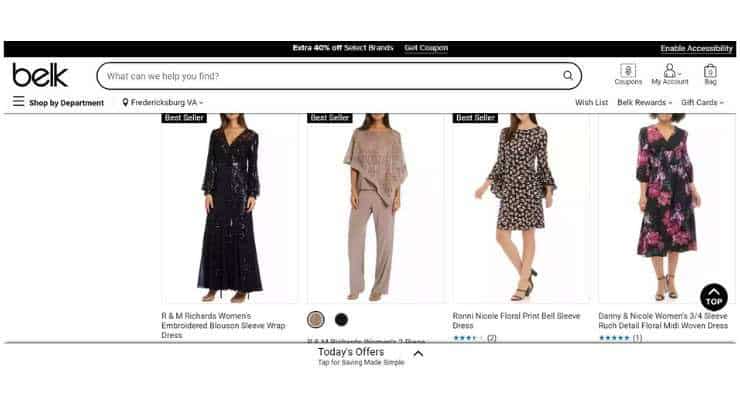This screenshot has width=740, height=410.
Task: Select the black color swatch
Action: 341,320
